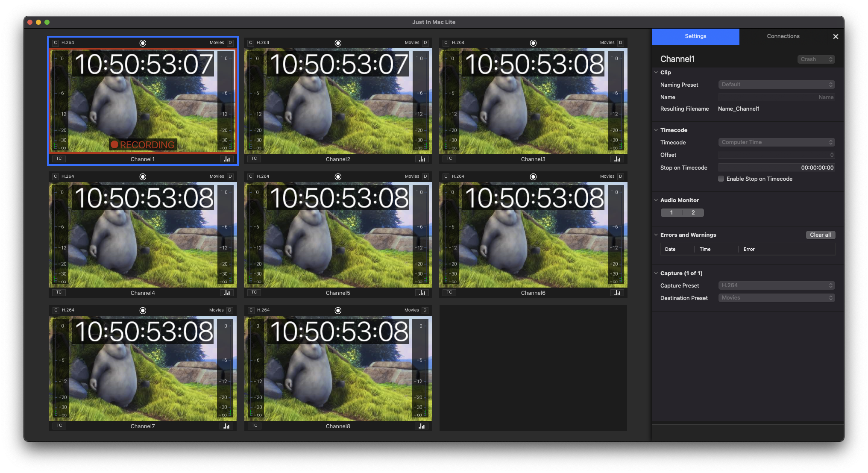
Task: Open the Crash recording mode dropdown
Action: pos(816,59)
